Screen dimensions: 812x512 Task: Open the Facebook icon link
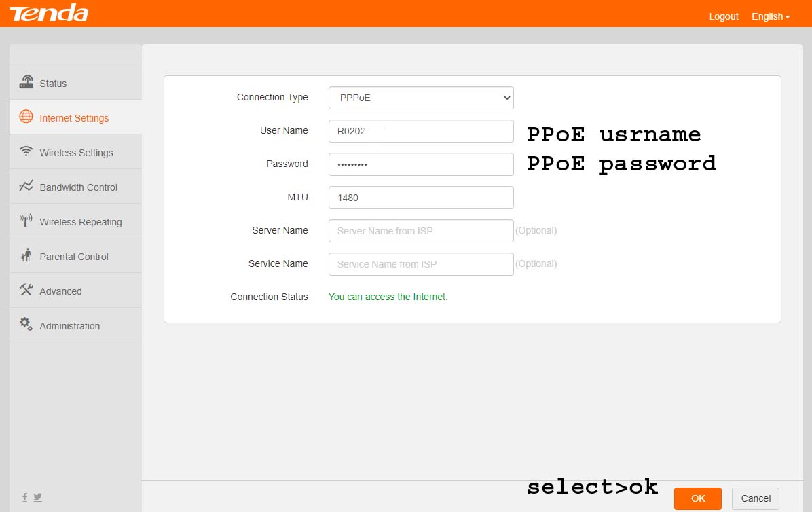coord(25,497)
